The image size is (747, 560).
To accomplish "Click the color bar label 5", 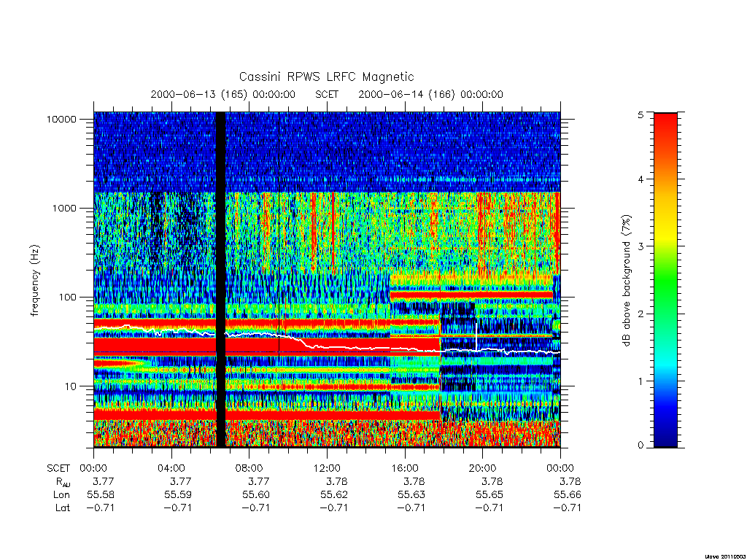I will [x=640, y=114].
